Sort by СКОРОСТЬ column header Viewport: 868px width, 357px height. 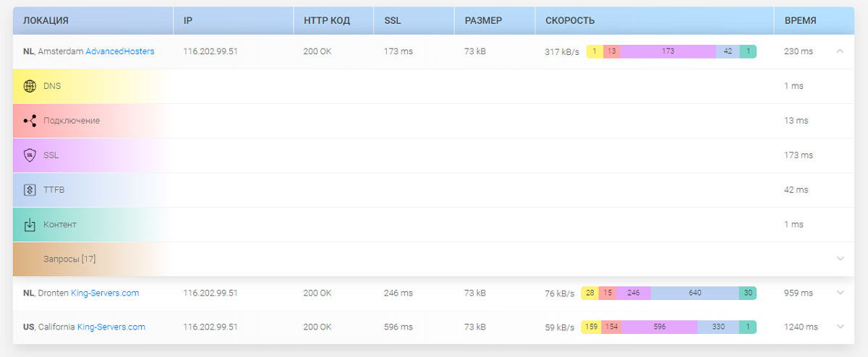pyautogui.click(x=570, y=21)
